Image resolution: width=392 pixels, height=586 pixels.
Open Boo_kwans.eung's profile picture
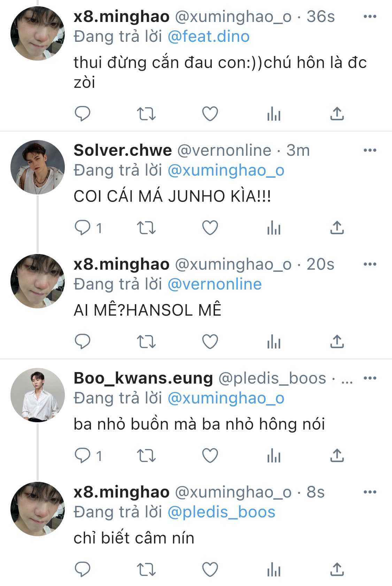click(x=38, y=395)
